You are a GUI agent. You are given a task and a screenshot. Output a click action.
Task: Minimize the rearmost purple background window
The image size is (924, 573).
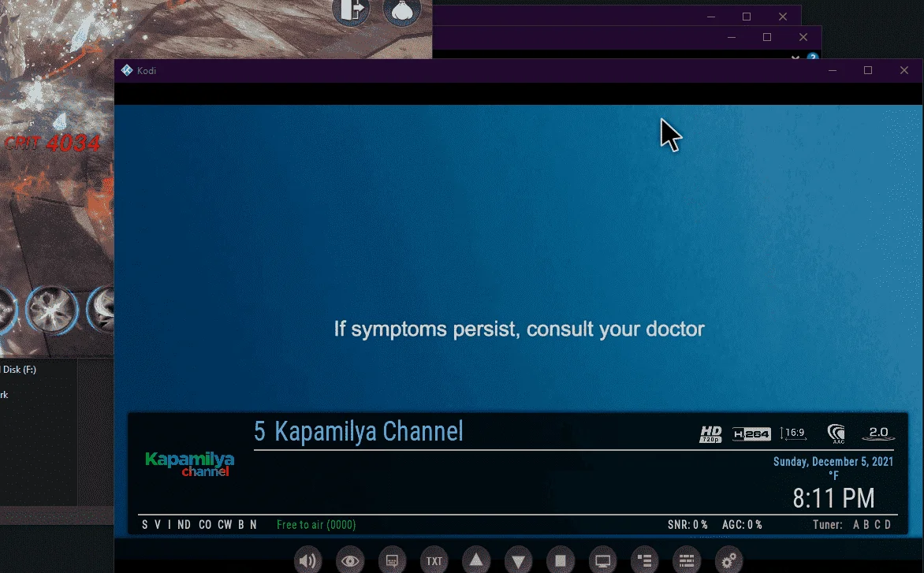[x=710, y=17]
